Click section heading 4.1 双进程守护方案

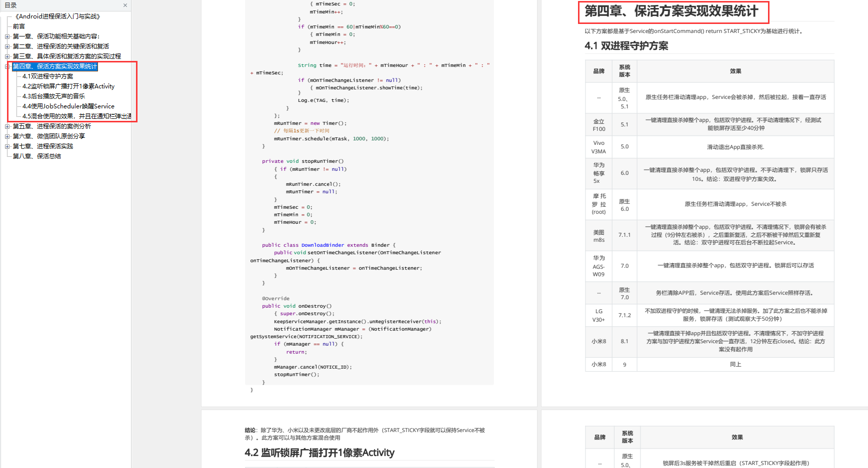coord(626,46)
